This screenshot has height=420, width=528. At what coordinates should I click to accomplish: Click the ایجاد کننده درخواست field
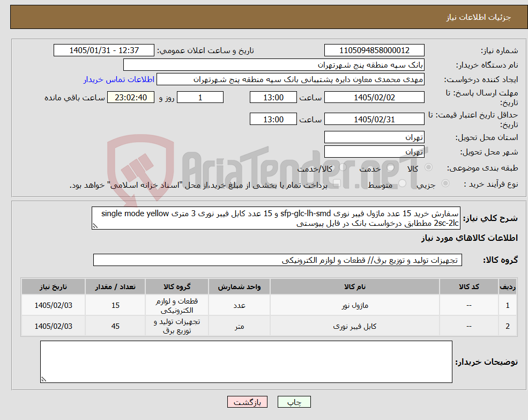(290, 79)
